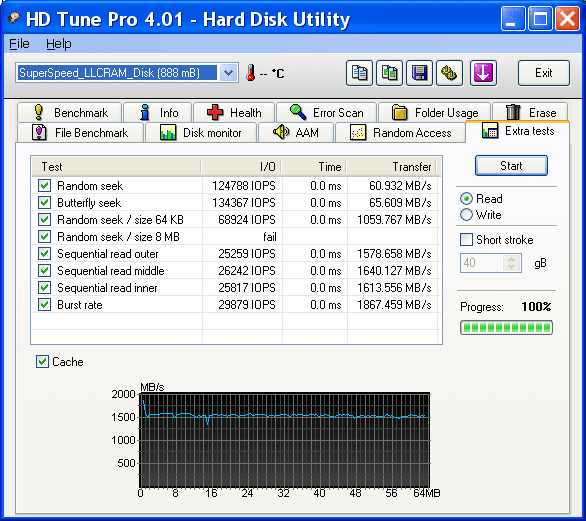Viewport: 586px width, 521px height.
Task: Click the copy screenshot to clipboard icon
Action: (389, 73)
